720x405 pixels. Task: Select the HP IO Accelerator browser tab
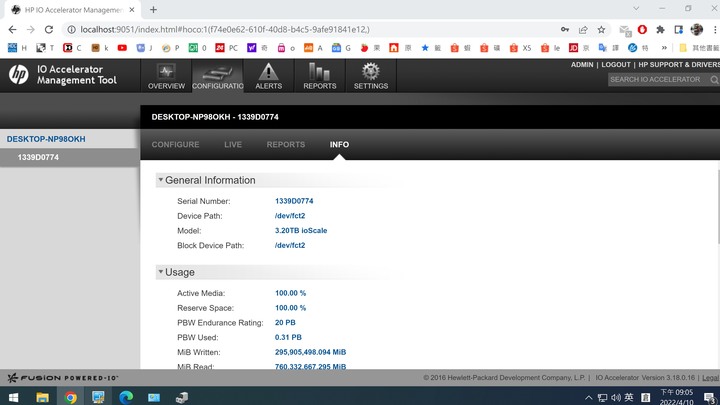[x=73, y=10]
